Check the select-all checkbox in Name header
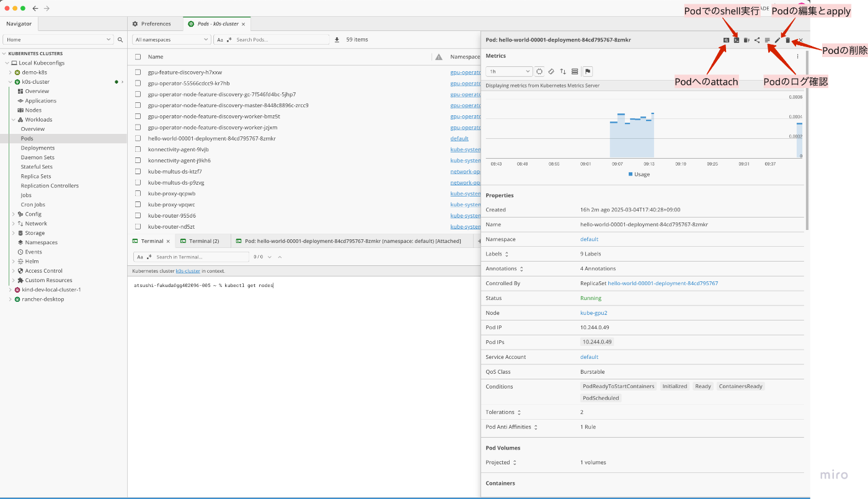 (x=138, y=56)
